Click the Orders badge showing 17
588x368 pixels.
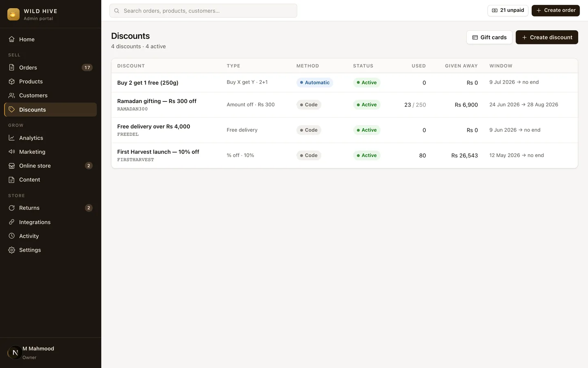click(87, 67)
